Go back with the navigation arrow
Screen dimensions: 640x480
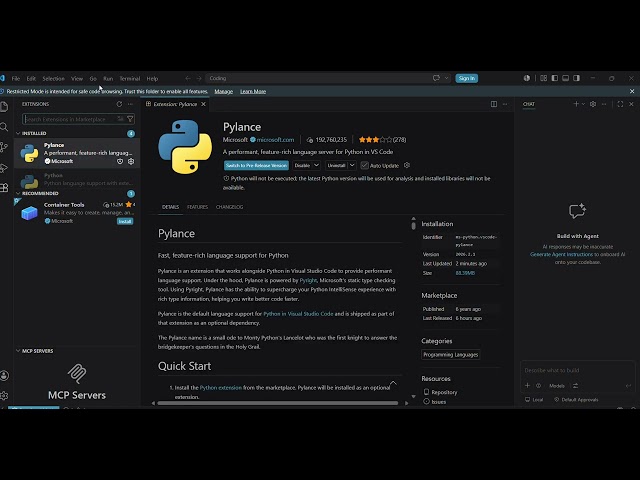(x=187, y=78)
